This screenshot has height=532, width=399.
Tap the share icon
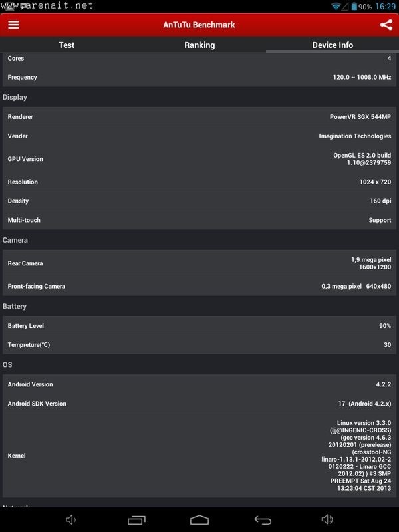tap(386, 25)
